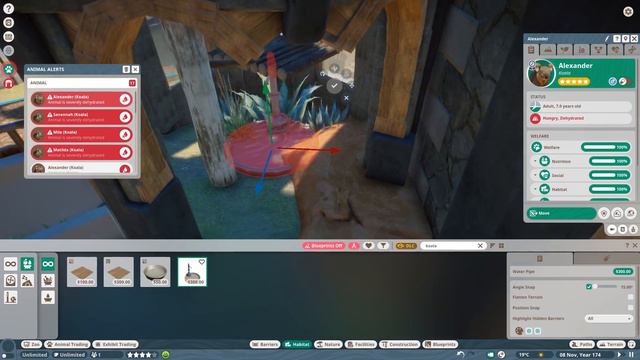Click water drop icon on Matilda alert
This screenshot has height=360, width=640.
click(125, 152)
